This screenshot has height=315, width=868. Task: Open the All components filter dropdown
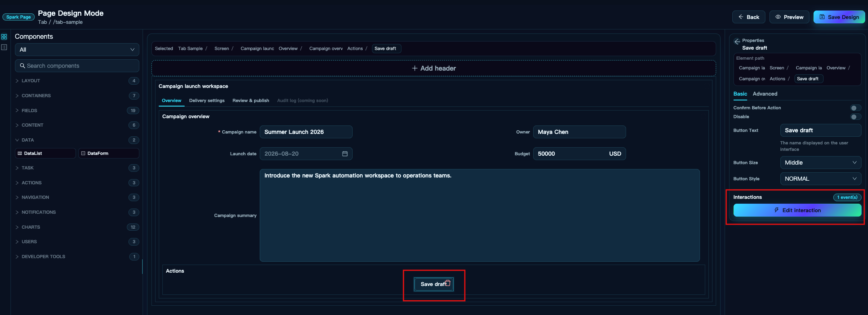coord(77,50)
